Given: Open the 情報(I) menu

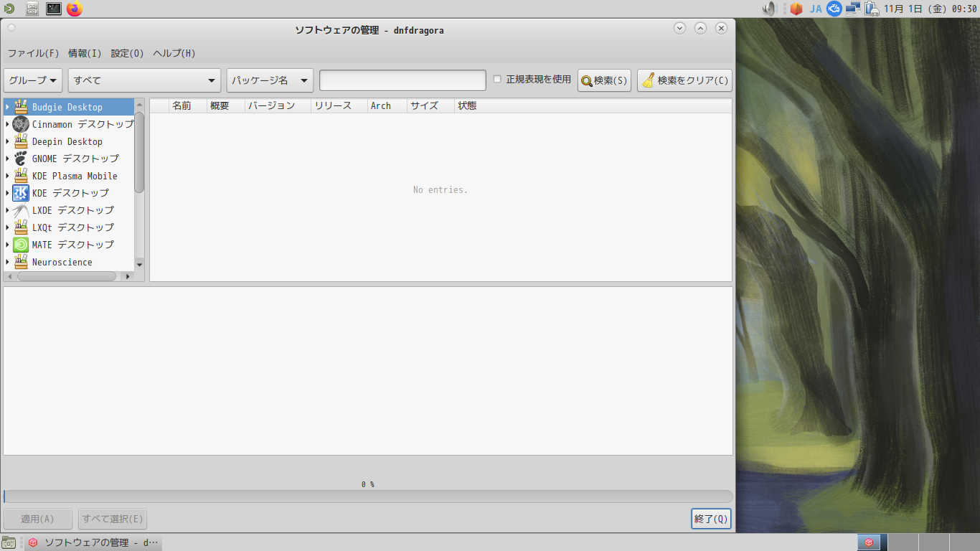Looking at the screenshot, I should 85,52.
